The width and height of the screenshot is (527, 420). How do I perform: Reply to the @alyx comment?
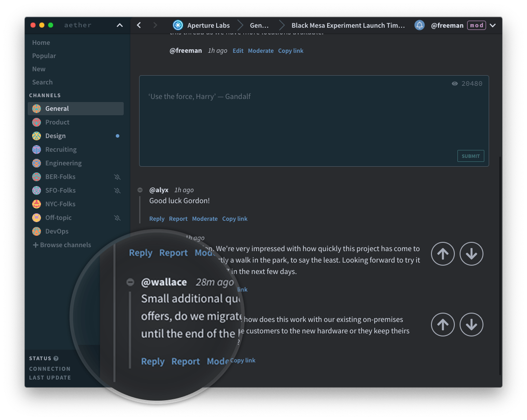tap(157, 219)
